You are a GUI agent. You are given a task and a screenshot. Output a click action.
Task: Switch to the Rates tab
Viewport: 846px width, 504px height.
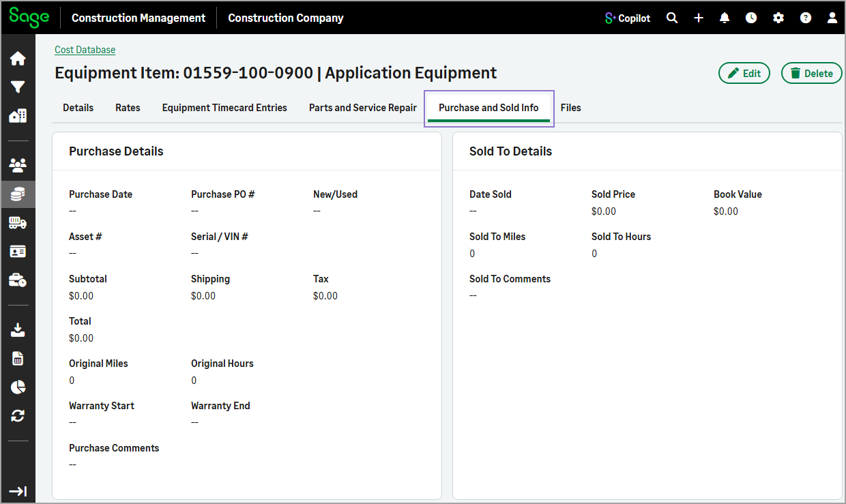click(128, 108)
